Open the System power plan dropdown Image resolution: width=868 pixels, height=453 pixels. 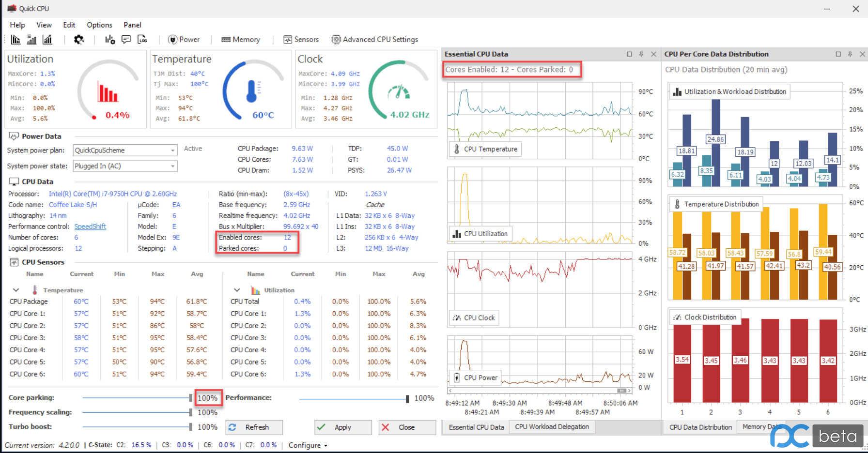125,151
